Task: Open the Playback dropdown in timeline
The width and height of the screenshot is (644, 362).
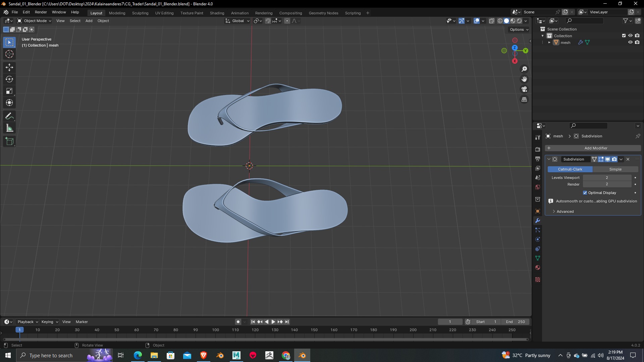Action: [28, 322]
